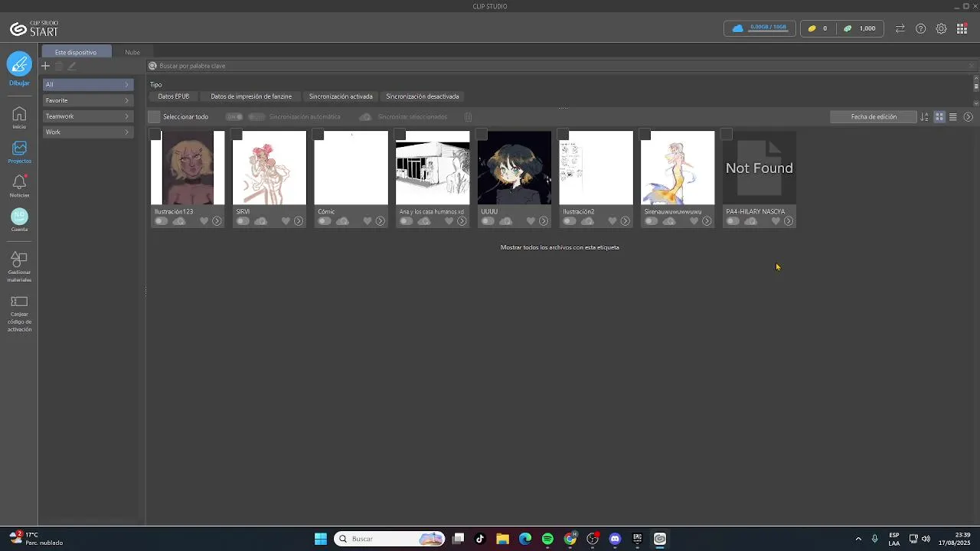The image size is (980, 551).
Task: Open Canjear código de activación
Action: [x=19, y=313]
